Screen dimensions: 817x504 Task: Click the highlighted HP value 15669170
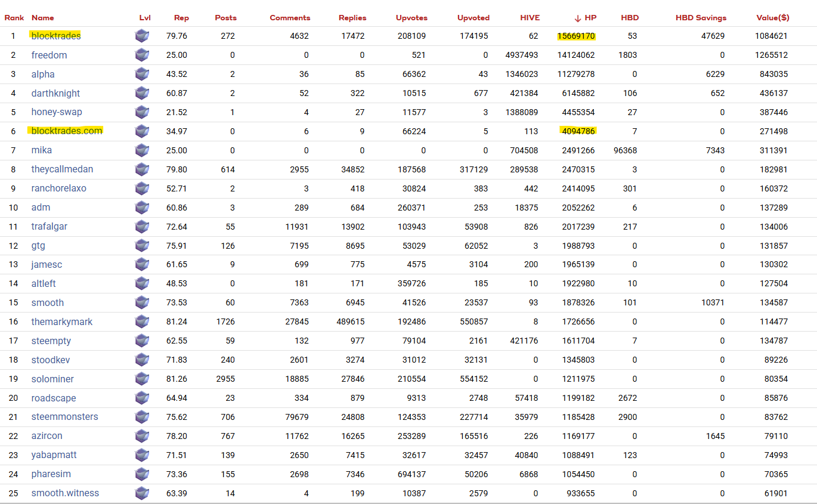click(576, 36)
